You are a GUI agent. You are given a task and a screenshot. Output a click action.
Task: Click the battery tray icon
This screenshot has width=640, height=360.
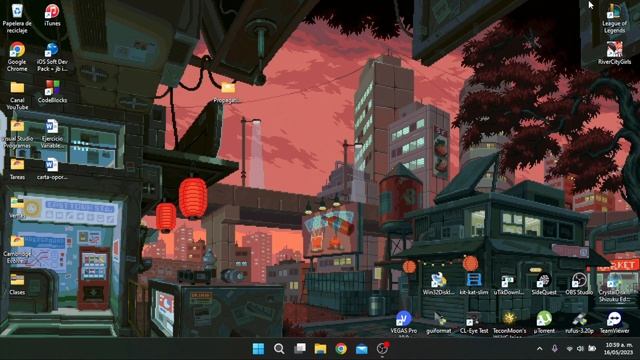pyautogui.click(x=592, y=349)
